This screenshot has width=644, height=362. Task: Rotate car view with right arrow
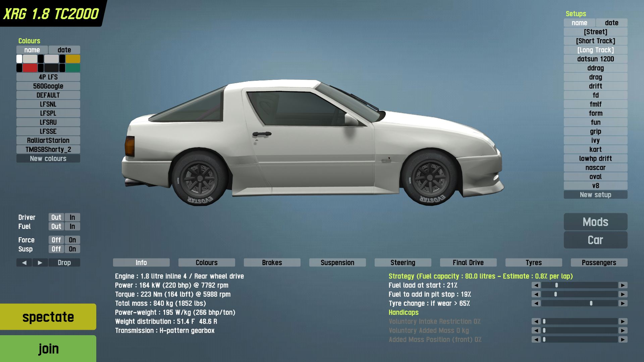(40, 263)
